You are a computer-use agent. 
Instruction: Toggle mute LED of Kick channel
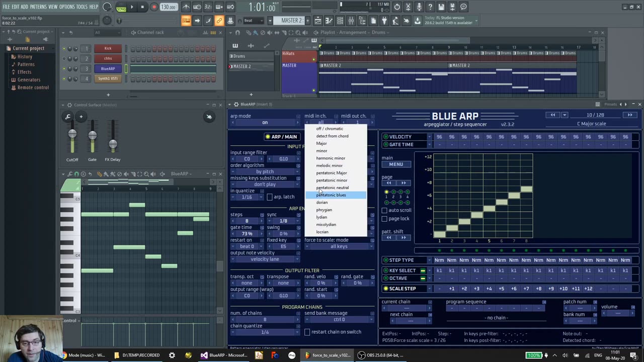coord(64,49)
